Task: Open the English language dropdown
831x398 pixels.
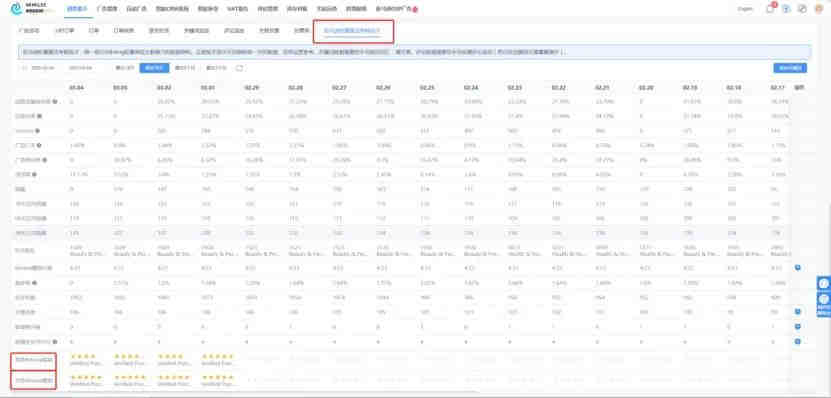Action: click(745, 9)
